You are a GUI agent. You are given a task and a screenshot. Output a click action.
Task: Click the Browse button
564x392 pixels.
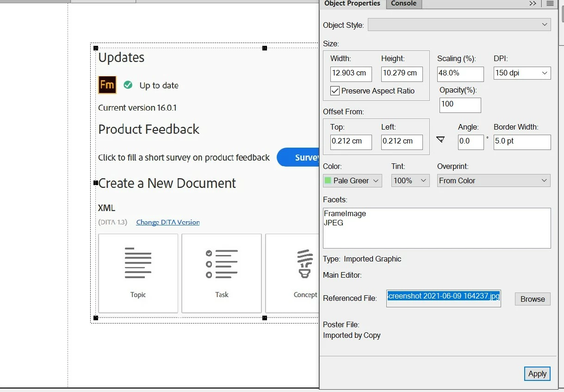[533, 299]
